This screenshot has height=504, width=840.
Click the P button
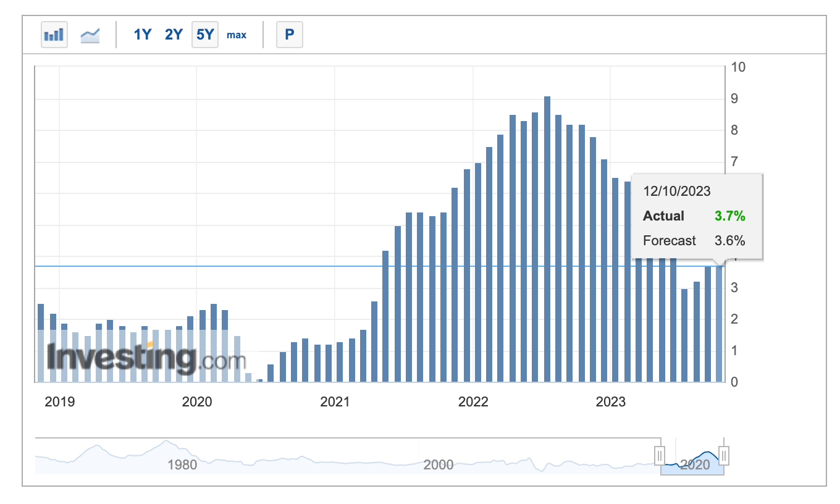pyautogui.click(x=289, y=35)
